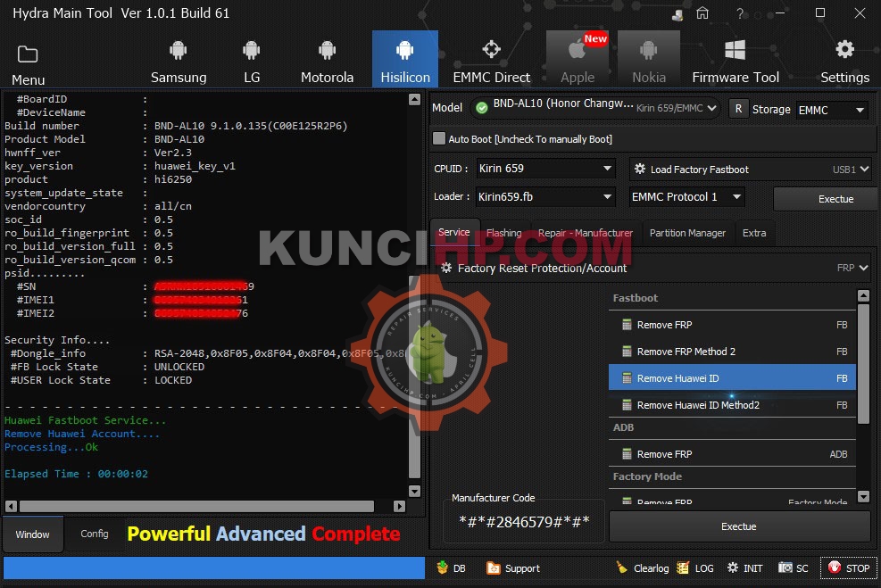The image size is (881, 588).
Task: Select the Motorola android icon
Action: [x=327, y=50]
